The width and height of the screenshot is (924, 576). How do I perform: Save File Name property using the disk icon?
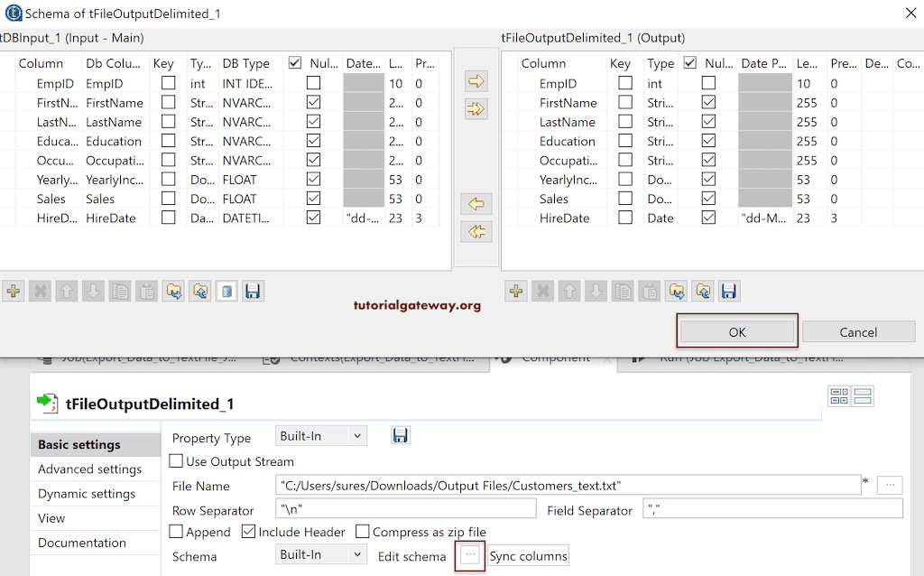pos(401,434)
